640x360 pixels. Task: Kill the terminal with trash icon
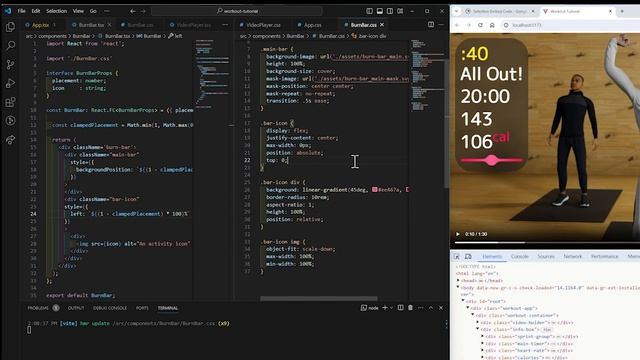[x=410, y=308]
